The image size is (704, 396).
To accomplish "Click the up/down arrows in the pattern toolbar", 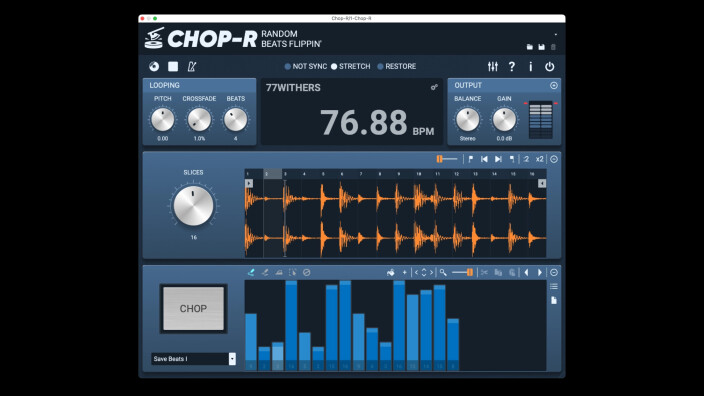I will (424, 273).
